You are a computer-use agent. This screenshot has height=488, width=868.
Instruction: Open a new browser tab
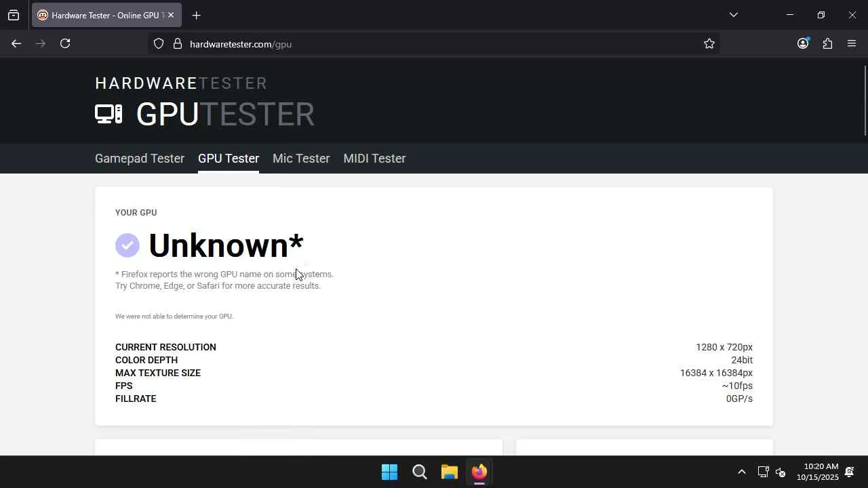pyautogui.click(x=196, y=15)
